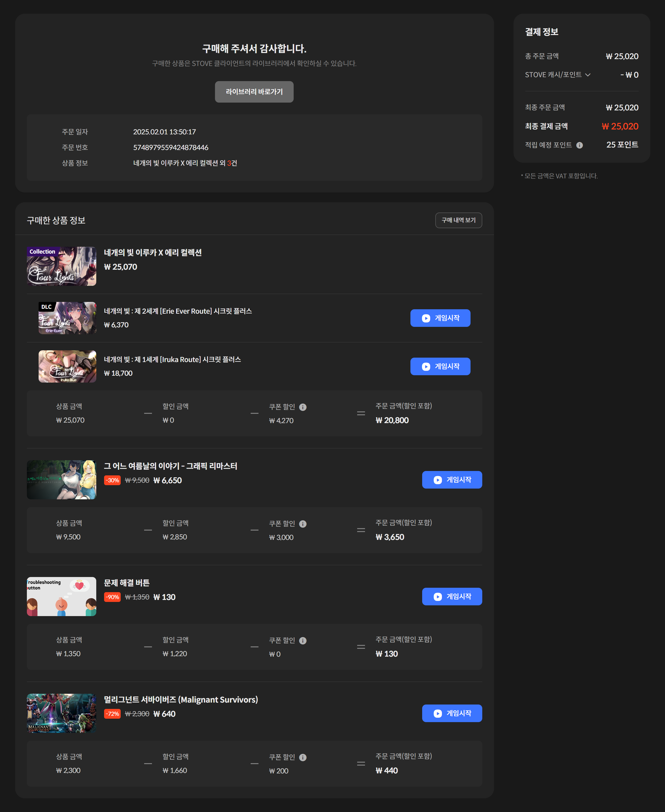The image size is (665, 812).
Task: Start game 그 어느 여름날의 이야기 리마스터
Action: coord(452,480)
